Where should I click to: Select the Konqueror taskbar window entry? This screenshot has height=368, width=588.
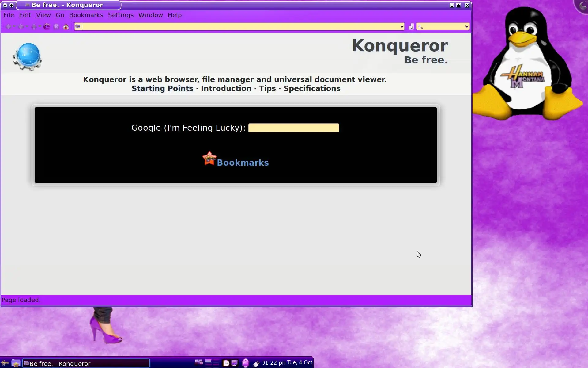(x=86, y=363)
